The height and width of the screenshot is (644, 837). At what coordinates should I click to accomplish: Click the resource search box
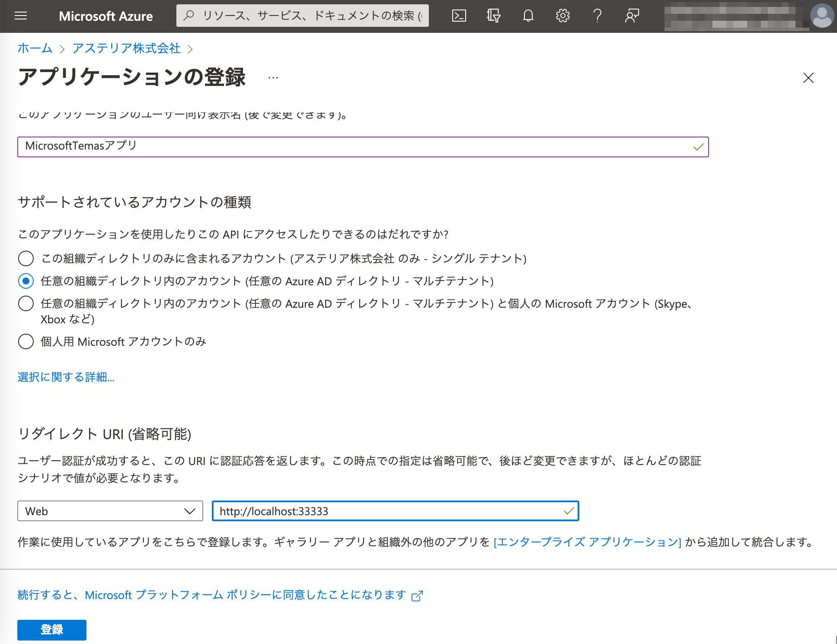click(303, 16)
